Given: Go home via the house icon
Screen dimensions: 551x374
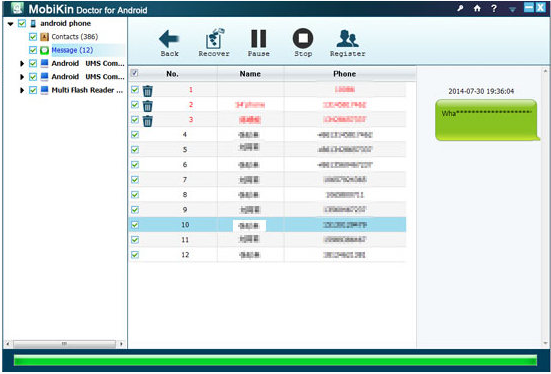Looking at the screenshot, I should pos(477,8).
